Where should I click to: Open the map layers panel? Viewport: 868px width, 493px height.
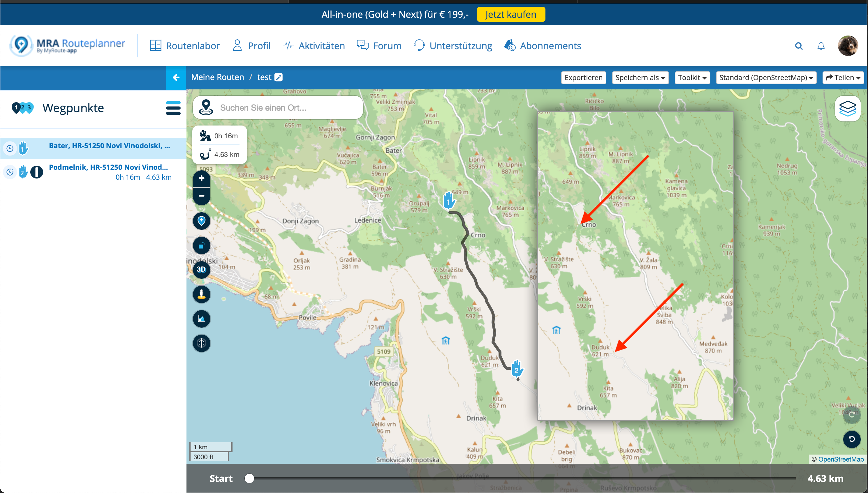pyautogui.click(x=848, y=109)
